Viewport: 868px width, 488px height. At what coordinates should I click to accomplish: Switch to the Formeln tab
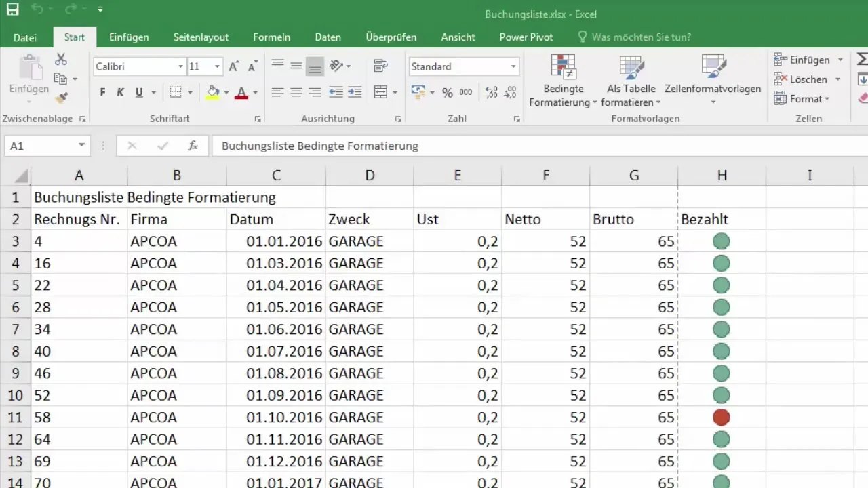click(271, 37)
